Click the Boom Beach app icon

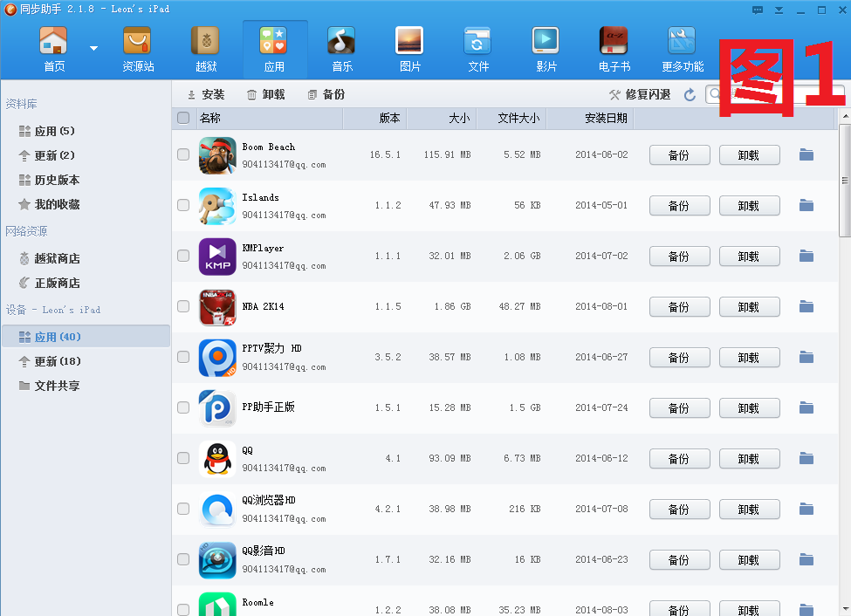[217, 155]
